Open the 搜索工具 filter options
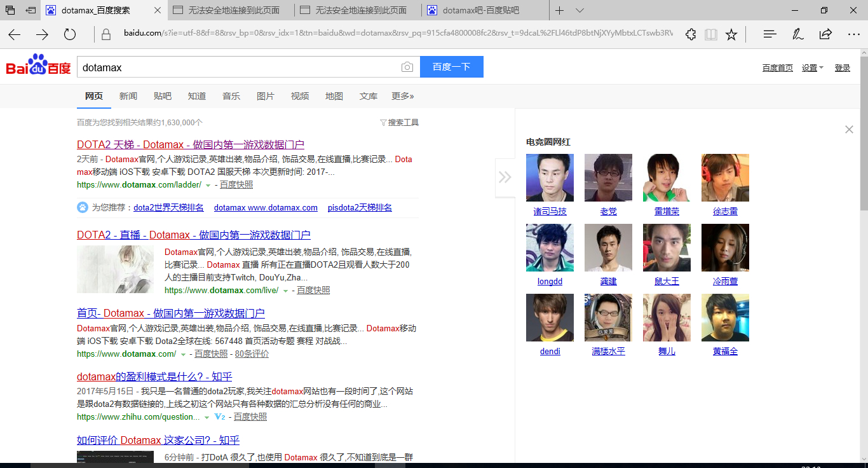 click(x=399, y=123)
